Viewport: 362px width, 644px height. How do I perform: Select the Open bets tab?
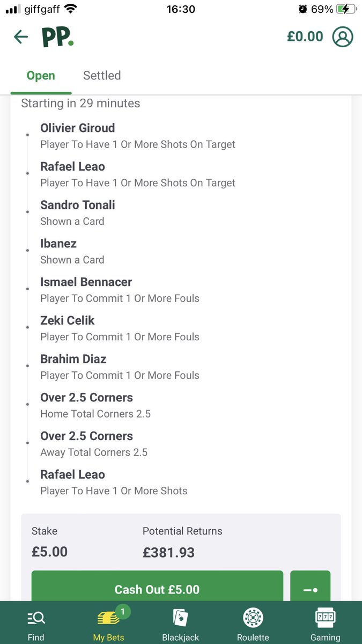click(41, 76)
